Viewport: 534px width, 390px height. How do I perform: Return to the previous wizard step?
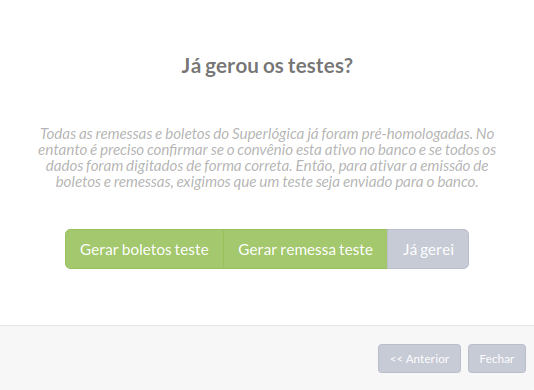pyautogui.click(x=419, y=358)
